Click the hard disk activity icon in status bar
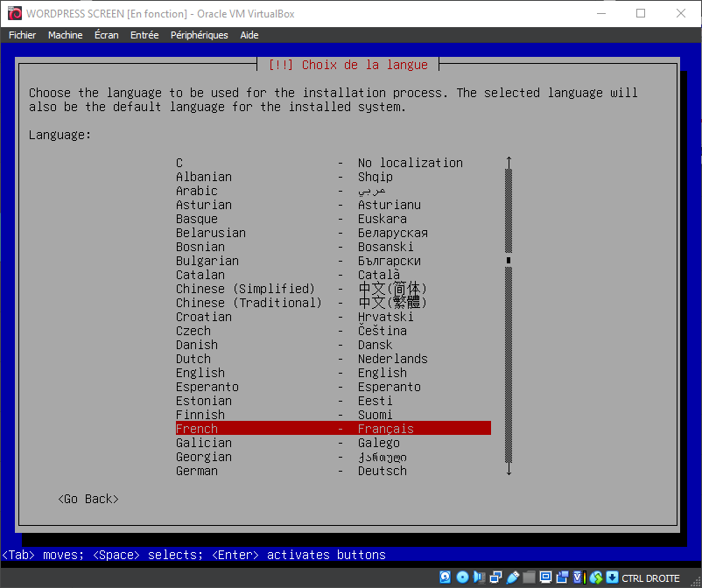Viewport: 702px width, 588px height. pyautogui.click(x=445, y=577)
